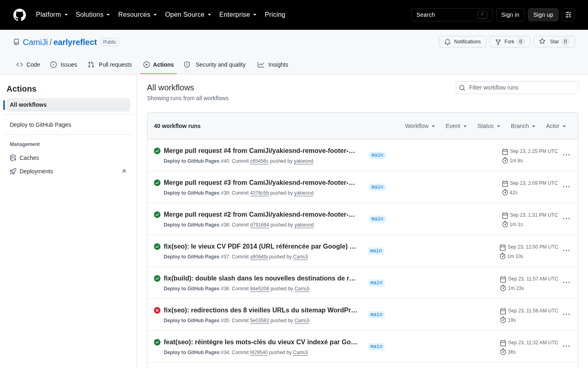Click the green success icon for run #39
Image resolution: width=588 pixels, height=368 pixels.
pos(157,183)
